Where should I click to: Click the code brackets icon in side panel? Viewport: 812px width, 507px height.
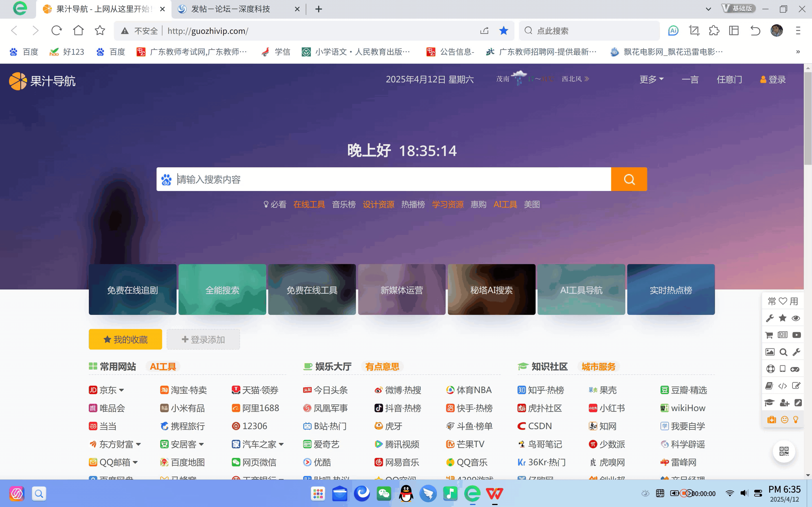tap(782, 386)
